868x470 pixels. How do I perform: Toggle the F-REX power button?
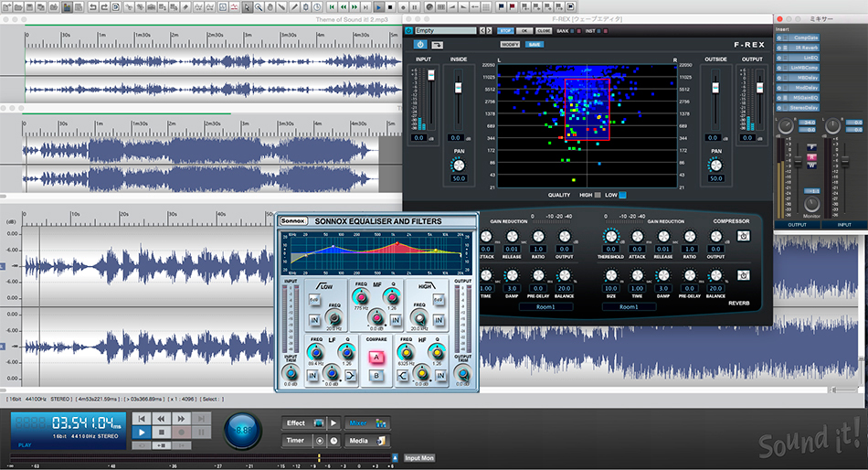(420, 44)
